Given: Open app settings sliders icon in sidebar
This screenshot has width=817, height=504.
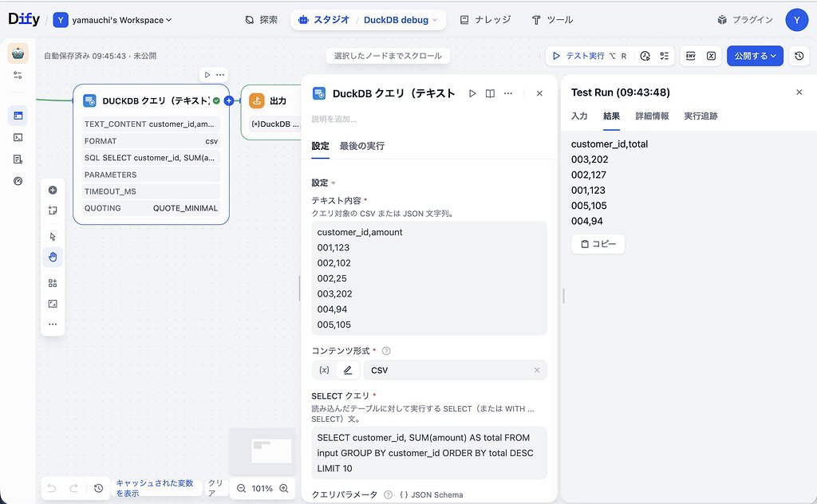Looking at the screenshot, I should coord(18,76).
